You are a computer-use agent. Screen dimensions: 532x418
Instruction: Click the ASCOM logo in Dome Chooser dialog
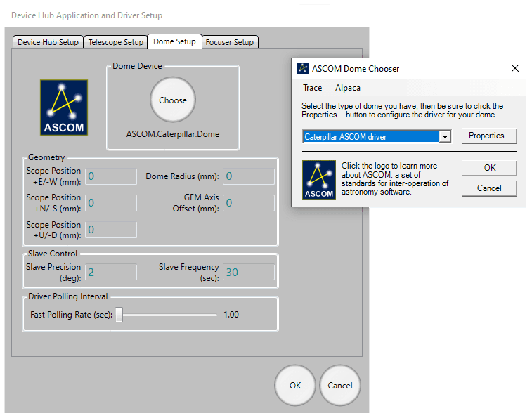[318, 180]
